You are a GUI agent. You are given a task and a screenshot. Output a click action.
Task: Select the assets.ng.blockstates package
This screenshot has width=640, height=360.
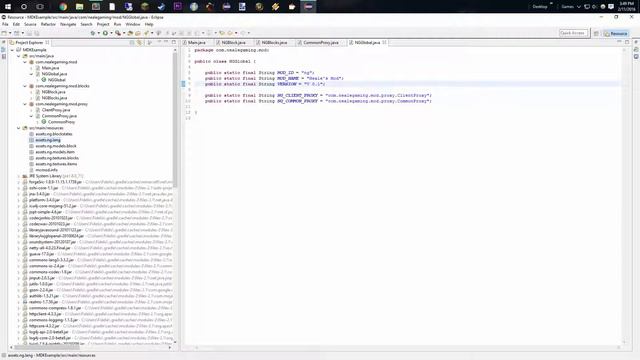pyautogui.click(x=53, y=134)
